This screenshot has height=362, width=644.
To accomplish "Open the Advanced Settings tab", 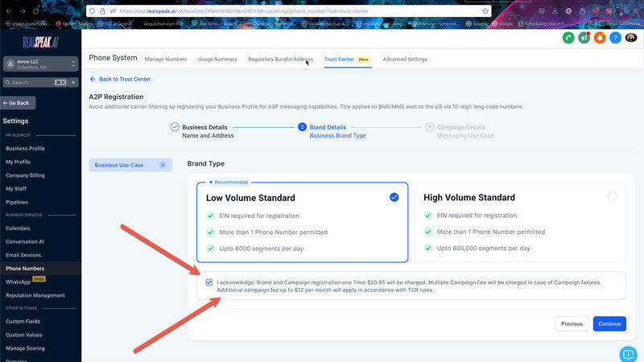I will click(405, 59).
